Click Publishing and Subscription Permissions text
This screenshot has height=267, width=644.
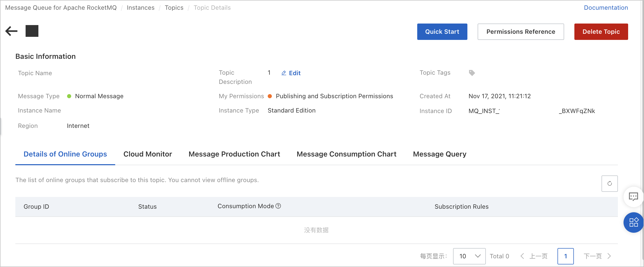334,96
